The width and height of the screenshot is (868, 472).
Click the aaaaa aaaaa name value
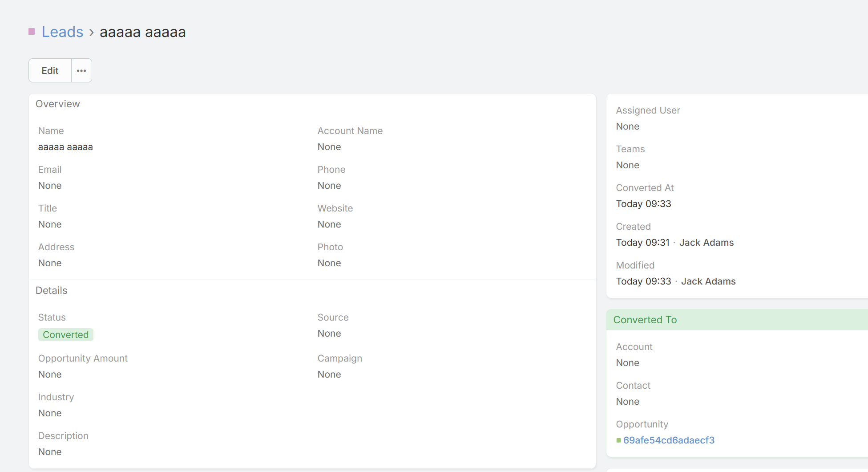(65, 147)
